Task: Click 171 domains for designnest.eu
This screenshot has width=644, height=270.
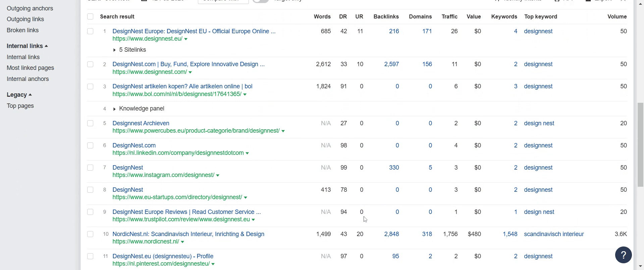Action: pos(427,31)
